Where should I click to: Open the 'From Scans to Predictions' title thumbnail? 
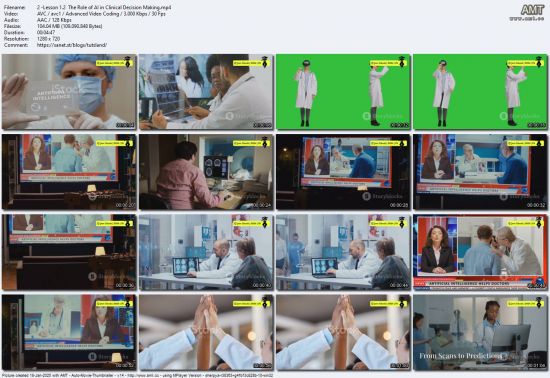click(x=480, y=332)
